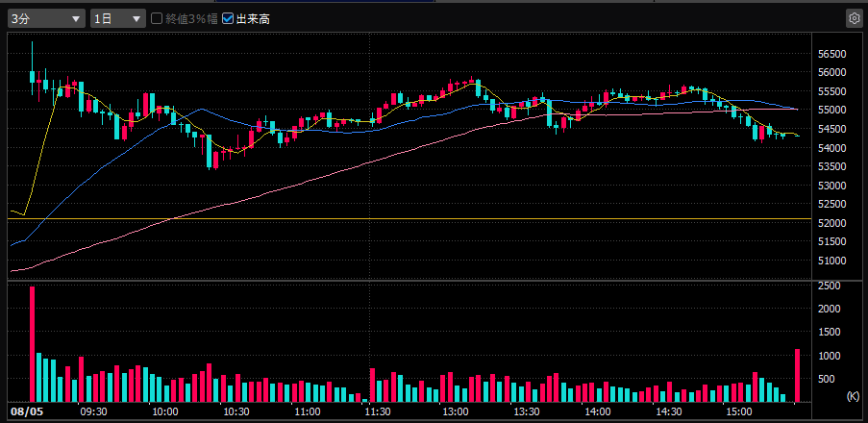The image size is (868, 423).
Task: Select the final closing red volume bar
Action: coord(798,375)
